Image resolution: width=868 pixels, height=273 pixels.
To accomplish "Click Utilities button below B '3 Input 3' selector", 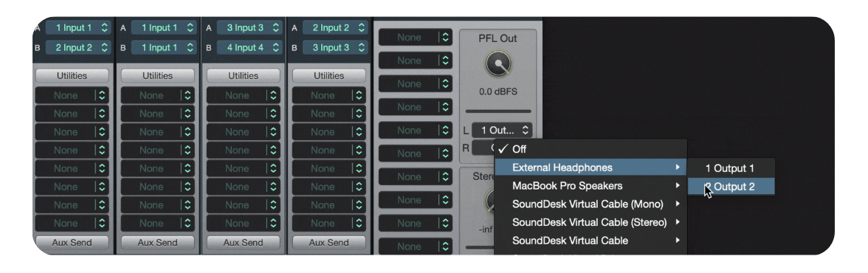I will 329,75.
